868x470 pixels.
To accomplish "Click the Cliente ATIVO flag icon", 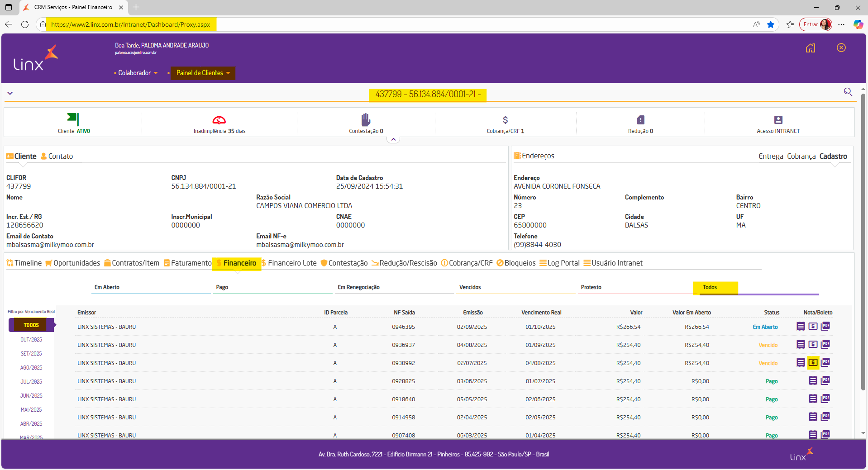I will click(73, 119).
